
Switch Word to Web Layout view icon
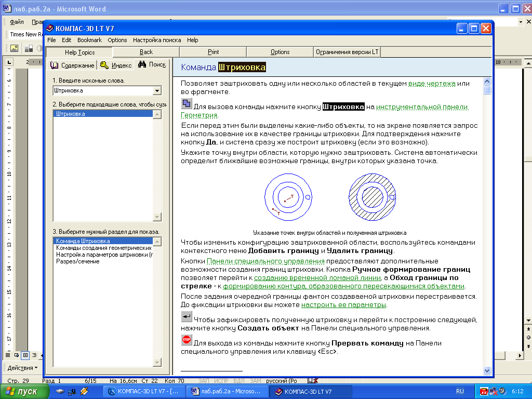16,355
